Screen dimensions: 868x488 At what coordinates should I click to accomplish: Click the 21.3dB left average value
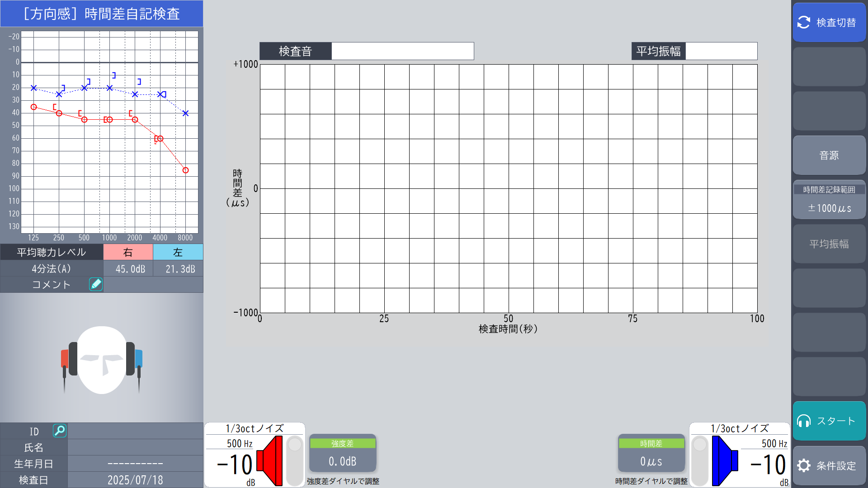click(x=178, y=269)
